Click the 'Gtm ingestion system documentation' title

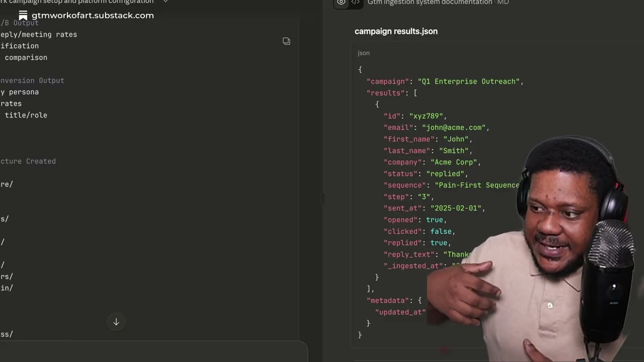coord(430,3)
